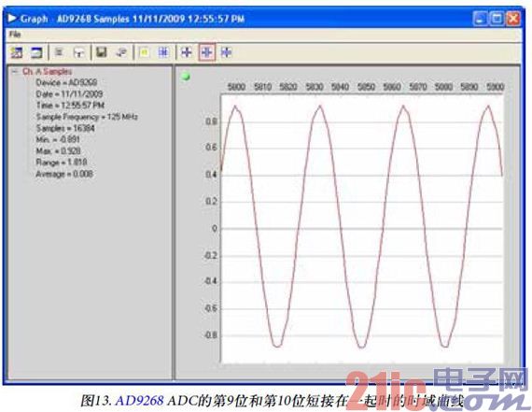Select 'Max. = 0.928' row
The height and width of the screenshot is (412, 532).
pyautogui.click(x=58, y=150)
